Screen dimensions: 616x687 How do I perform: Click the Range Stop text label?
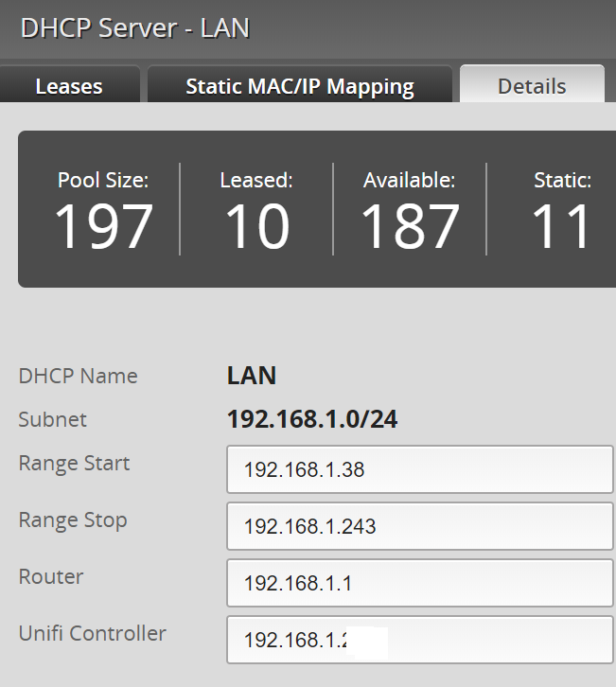72,520
